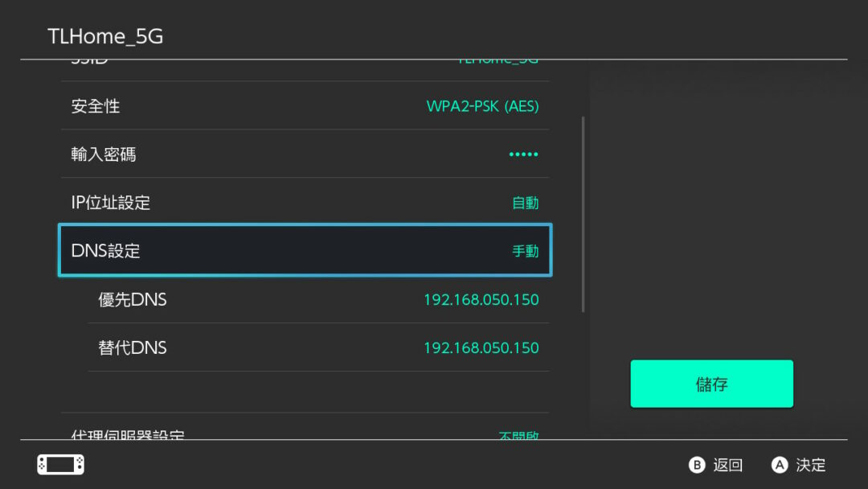
Task: Edit the 優先DNS address field
Action: tap(318, 300)
